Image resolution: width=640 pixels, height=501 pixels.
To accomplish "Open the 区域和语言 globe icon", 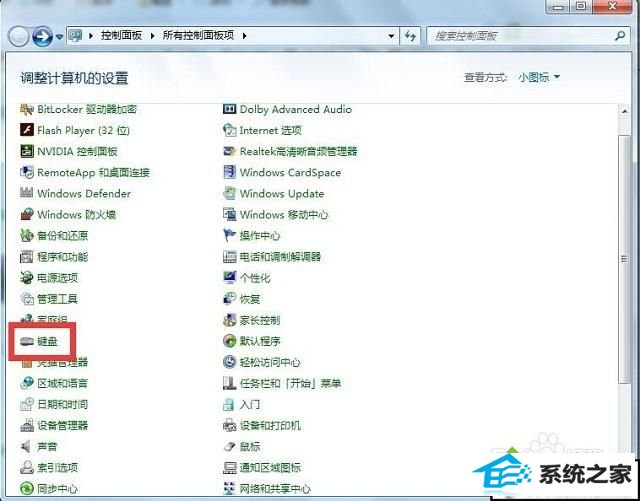I will (x=27, y=383).
